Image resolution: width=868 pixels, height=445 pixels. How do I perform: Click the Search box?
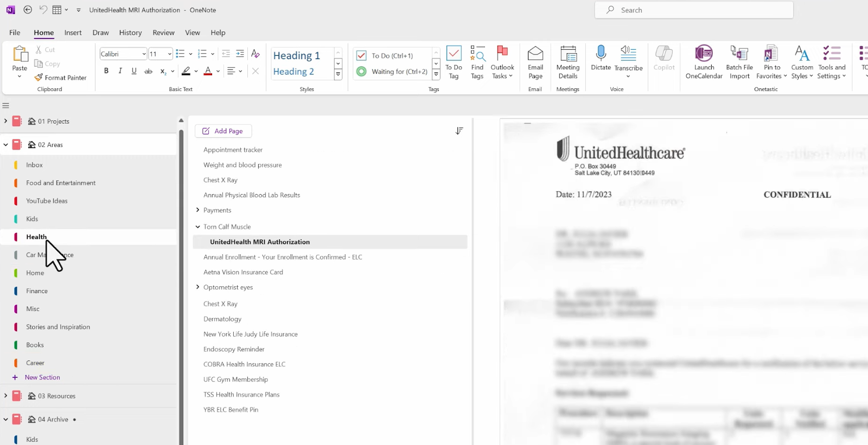point(694,10)
